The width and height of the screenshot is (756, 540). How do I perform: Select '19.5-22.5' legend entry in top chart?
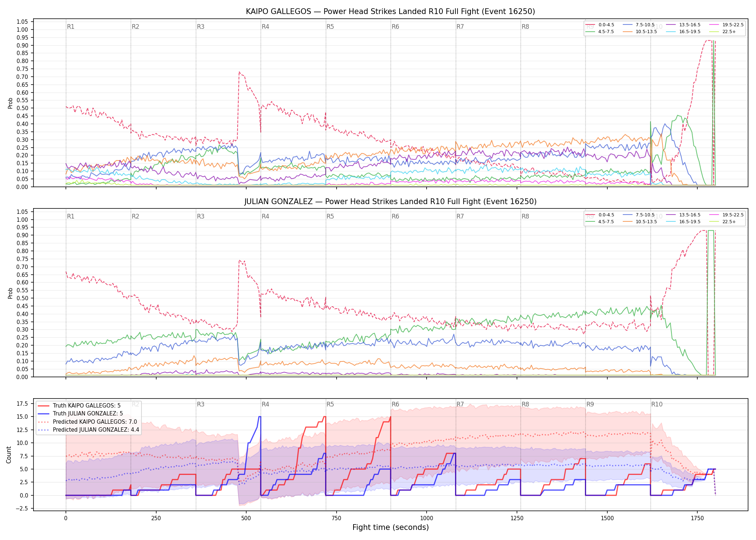click(x=726, y=25)
